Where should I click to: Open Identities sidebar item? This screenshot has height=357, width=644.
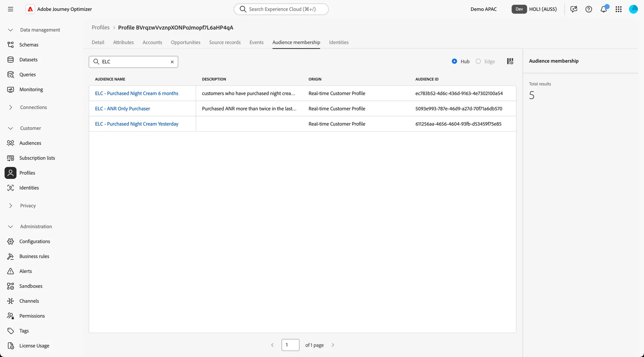click(x=29, y=188)
